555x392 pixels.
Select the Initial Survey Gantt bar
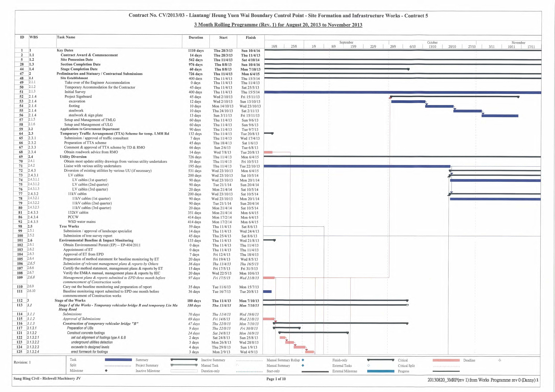[x=403, y=92]
